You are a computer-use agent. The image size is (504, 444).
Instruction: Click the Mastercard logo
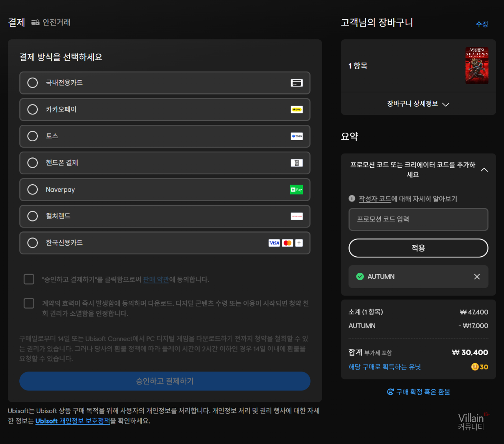point(287,243)
